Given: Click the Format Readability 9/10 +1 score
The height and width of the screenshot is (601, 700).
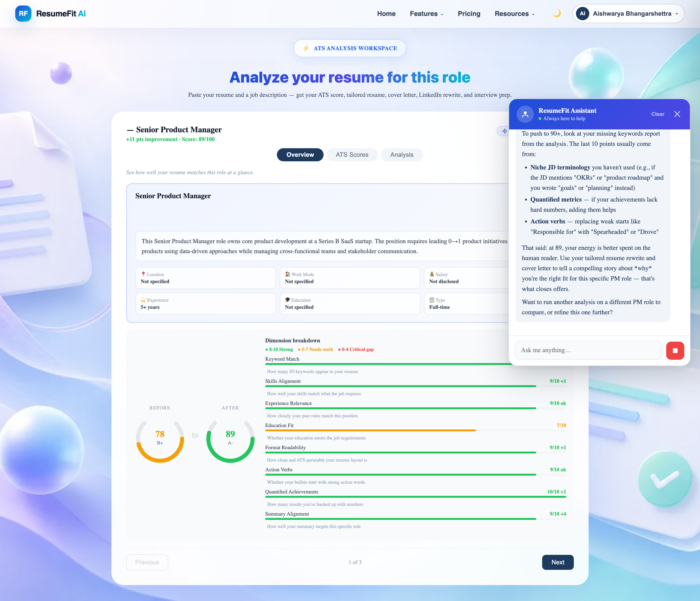Looking at the screenshot, I should point(558,448).
